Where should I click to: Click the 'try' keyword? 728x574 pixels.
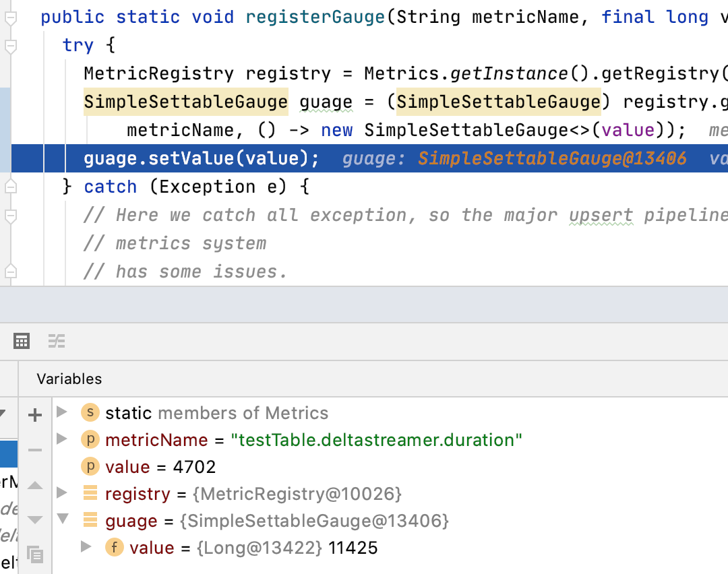point(78,45)
